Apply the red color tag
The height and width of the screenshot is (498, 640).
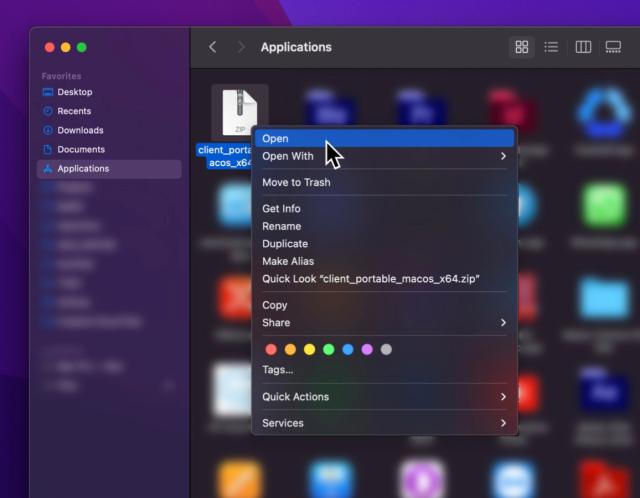click(270, 349)
